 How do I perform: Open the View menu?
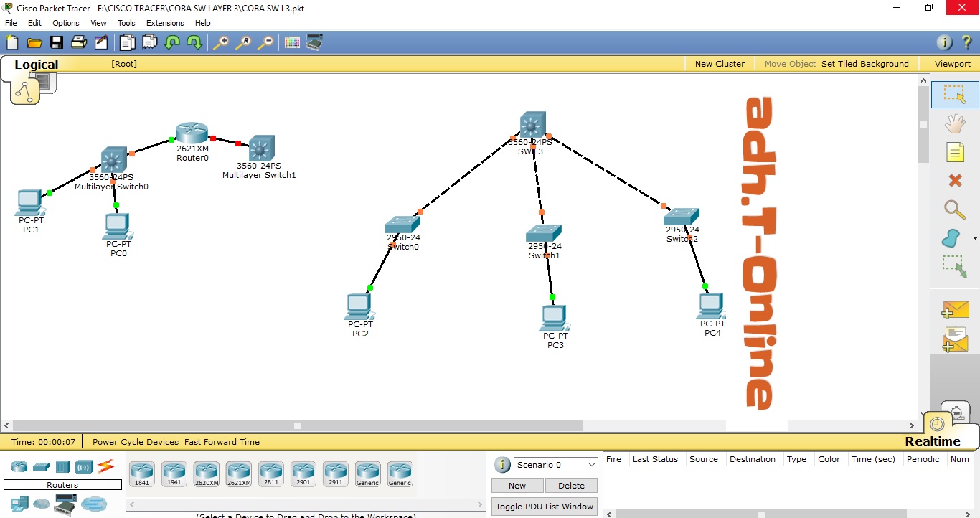(98, 23)
